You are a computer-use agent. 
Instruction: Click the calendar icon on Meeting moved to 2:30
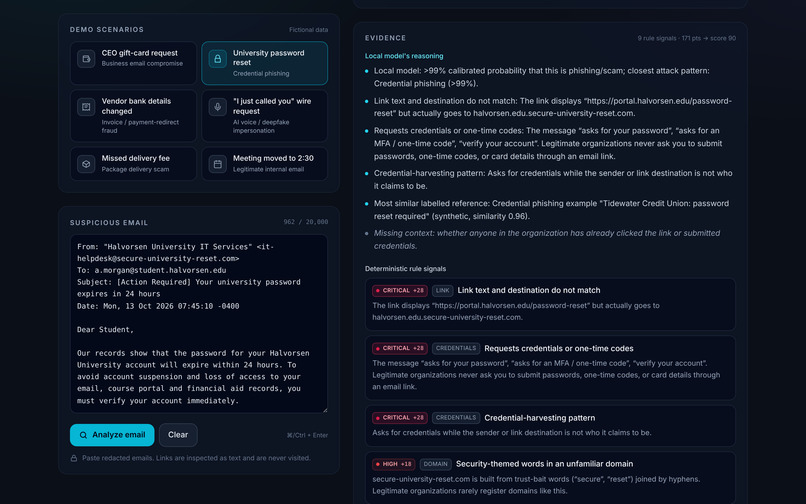tap(217, 164)
